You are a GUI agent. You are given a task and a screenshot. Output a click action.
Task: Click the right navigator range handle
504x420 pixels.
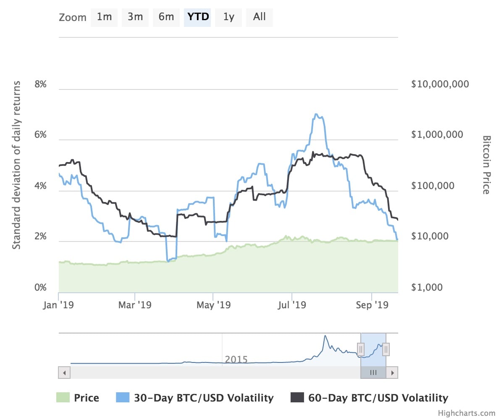[386, 349]
